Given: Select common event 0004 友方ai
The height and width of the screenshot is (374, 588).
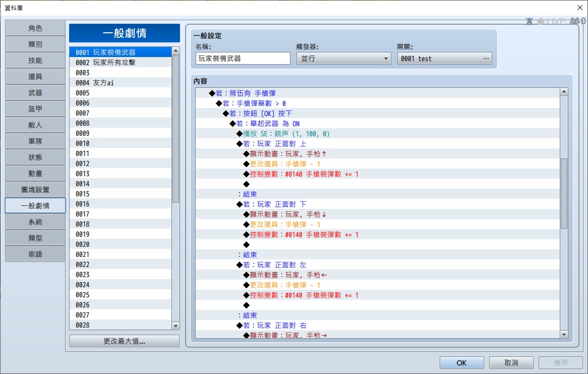Looking at the screenshot, I should click(121, 83).
